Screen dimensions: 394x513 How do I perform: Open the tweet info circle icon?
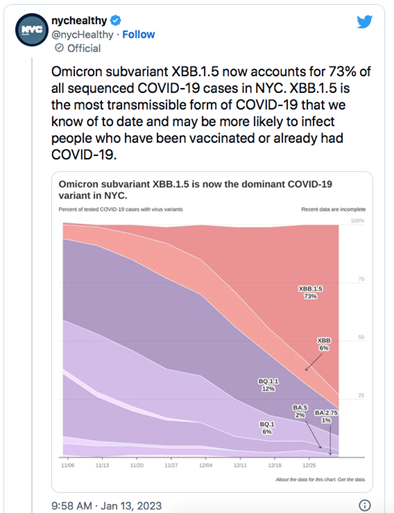365,505
